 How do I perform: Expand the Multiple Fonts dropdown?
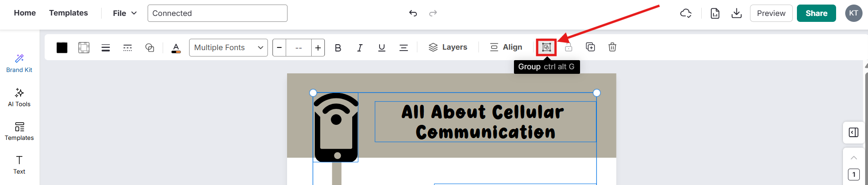click(x=228, y=47)
